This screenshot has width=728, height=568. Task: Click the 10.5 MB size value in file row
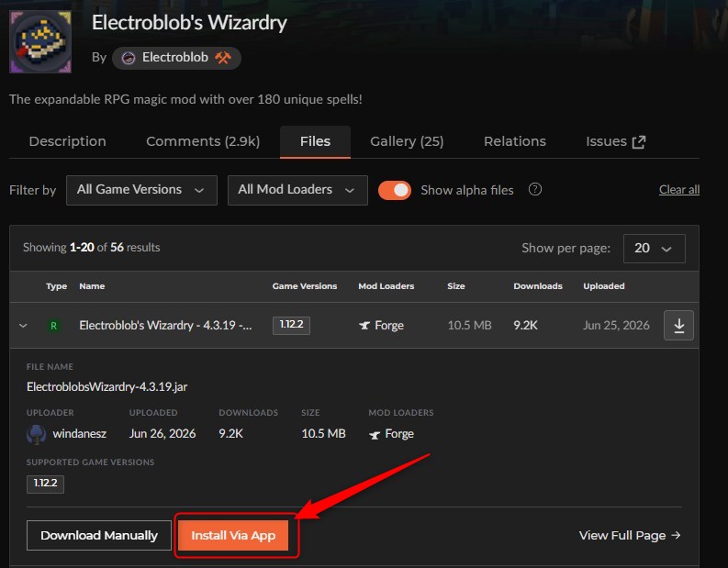coord(469,326)
